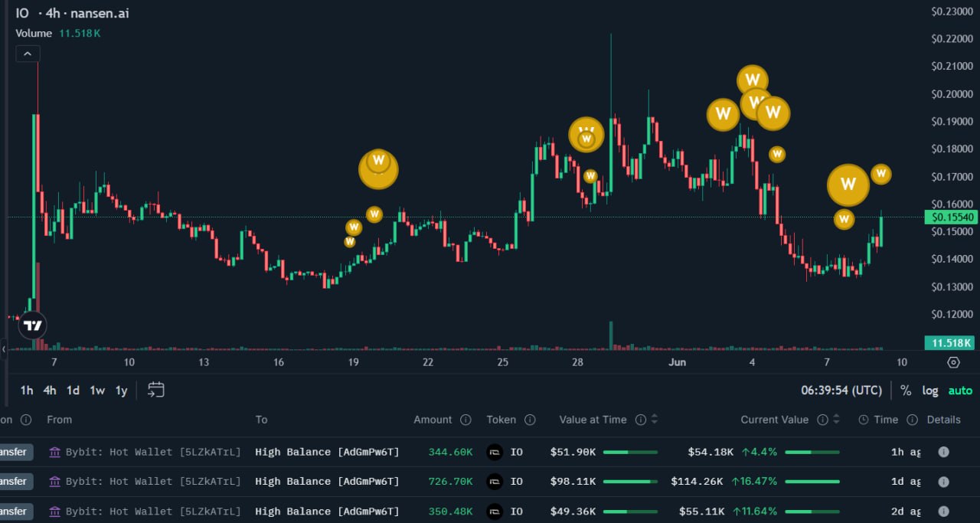Image resolution: width=980 pixels, height=523 pixels.
Task: Open 4h interval selector in chart title
Action: [x=53, y=13]
